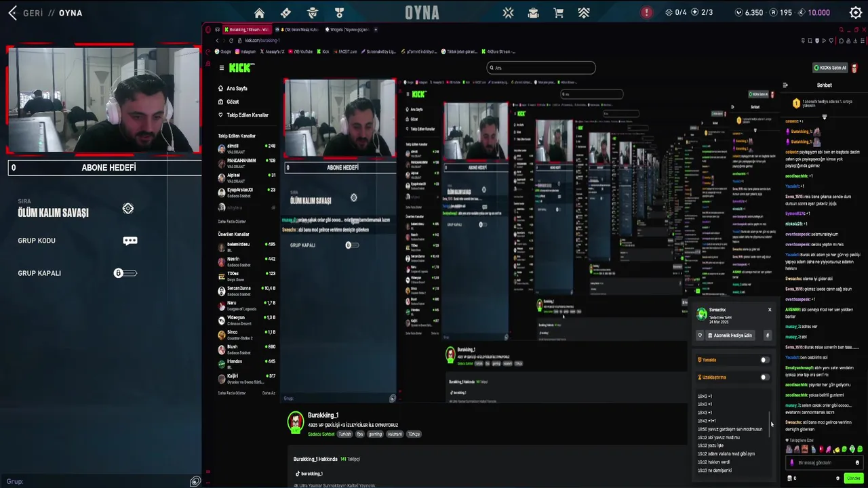Open the Tiktok jeton bookmark
Viewport: 868px width, 488px height.
coord(460,52)
